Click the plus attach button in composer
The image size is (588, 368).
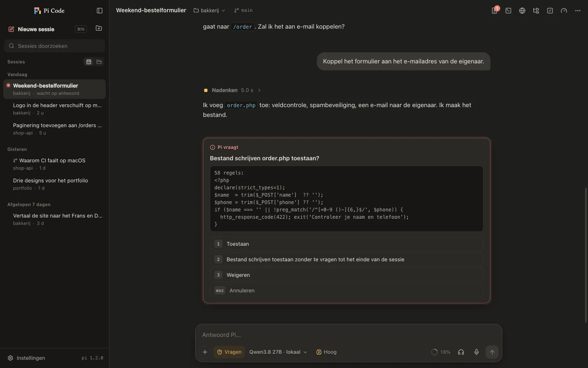point(205,352)
